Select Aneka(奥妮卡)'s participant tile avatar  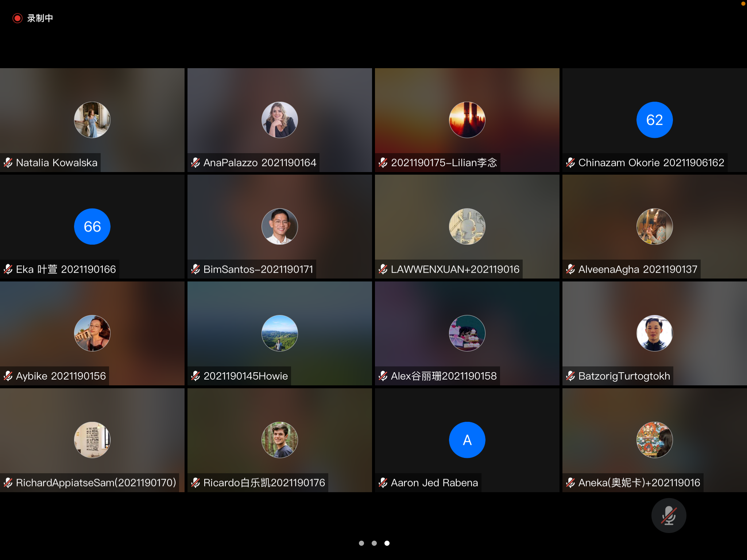click(x=654, y=440)
